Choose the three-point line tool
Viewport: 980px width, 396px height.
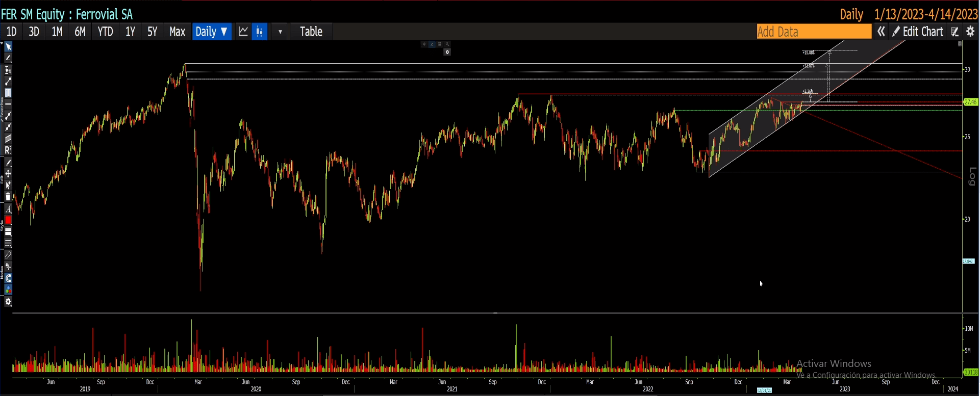pos(8,116)
